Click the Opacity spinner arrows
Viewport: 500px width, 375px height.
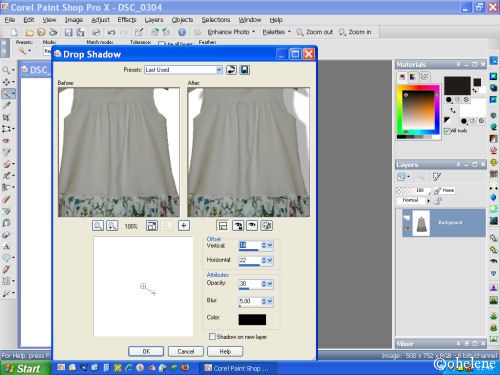[264, 284]
